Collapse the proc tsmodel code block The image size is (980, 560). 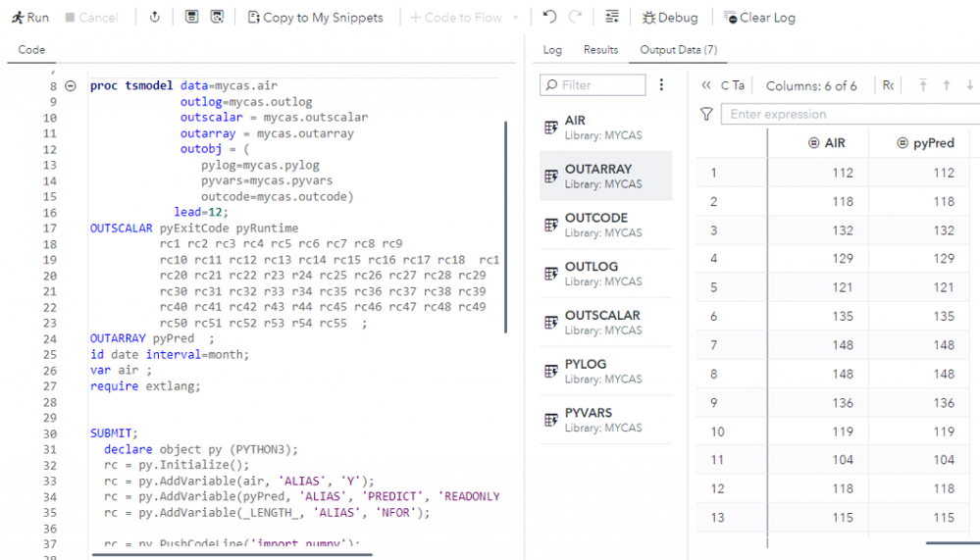[x=71, y=86]
